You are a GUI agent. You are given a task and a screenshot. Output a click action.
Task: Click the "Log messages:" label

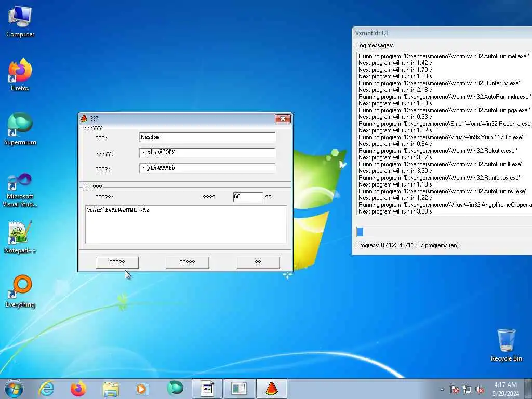click(375, 45)
